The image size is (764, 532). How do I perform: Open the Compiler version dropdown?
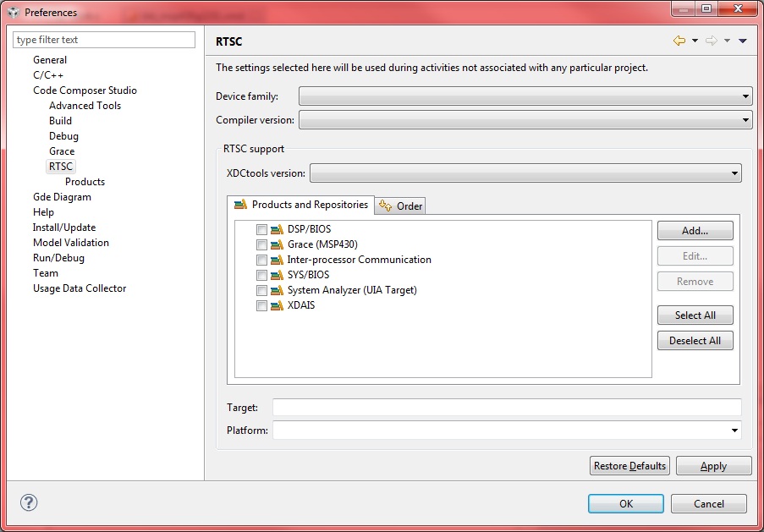point(525,119)
